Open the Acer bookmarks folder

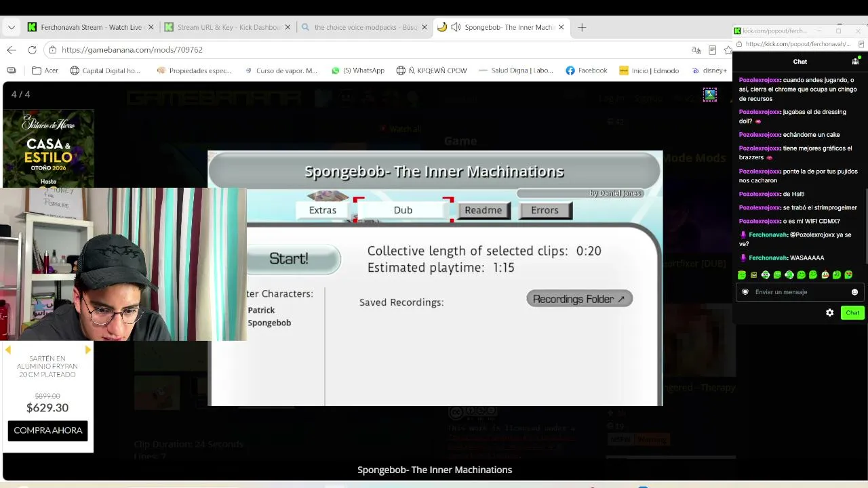point(45,70)
